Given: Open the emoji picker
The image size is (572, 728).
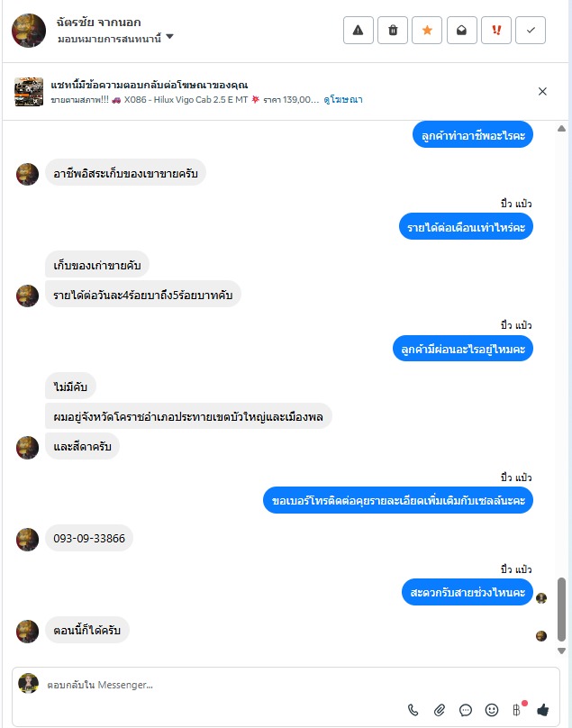Looking at the screenshot, I should 491,710.
